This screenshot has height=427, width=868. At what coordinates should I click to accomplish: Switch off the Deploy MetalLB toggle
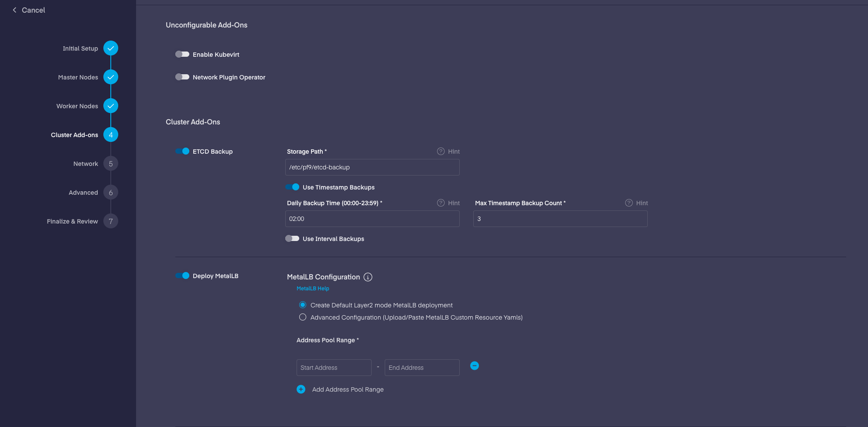182,276
